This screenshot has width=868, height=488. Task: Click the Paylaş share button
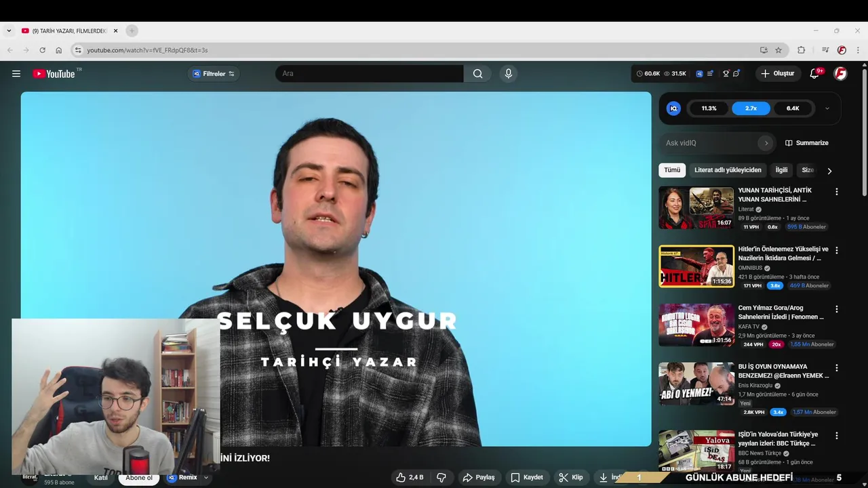pos(479,478)
